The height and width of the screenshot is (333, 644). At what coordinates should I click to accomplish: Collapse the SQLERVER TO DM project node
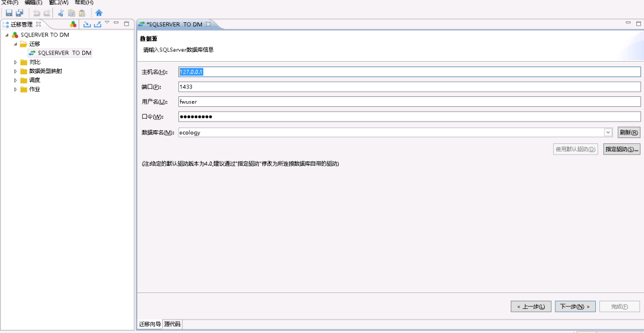7,35
